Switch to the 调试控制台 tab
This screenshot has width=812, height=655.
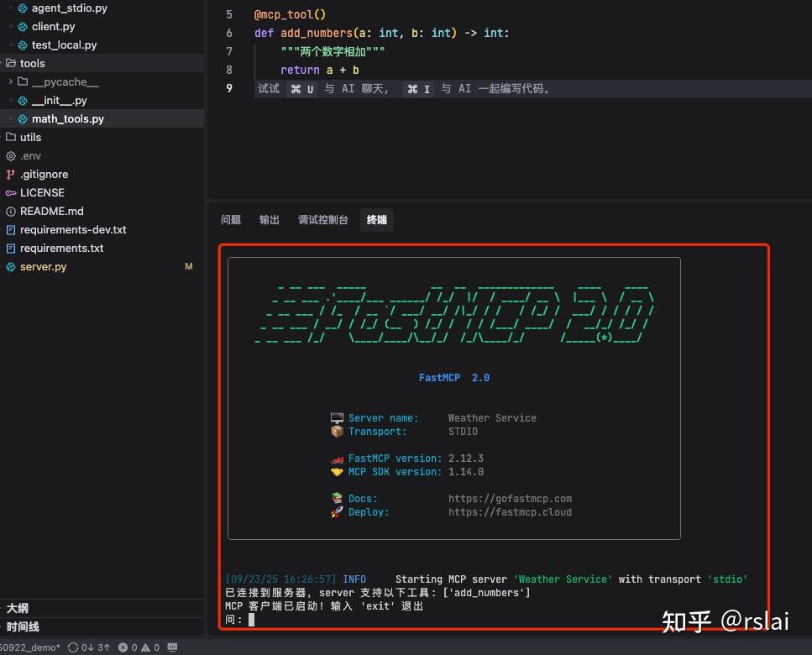click(322, 219)
